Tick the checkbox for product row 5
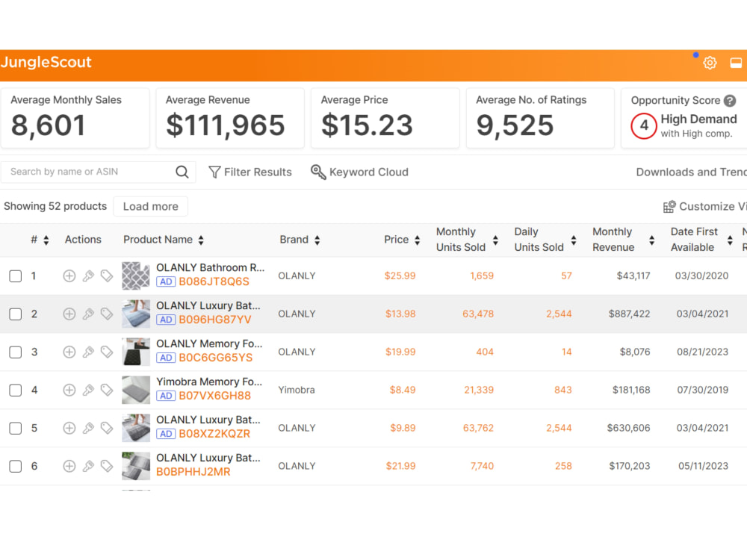 coord(15,429)
